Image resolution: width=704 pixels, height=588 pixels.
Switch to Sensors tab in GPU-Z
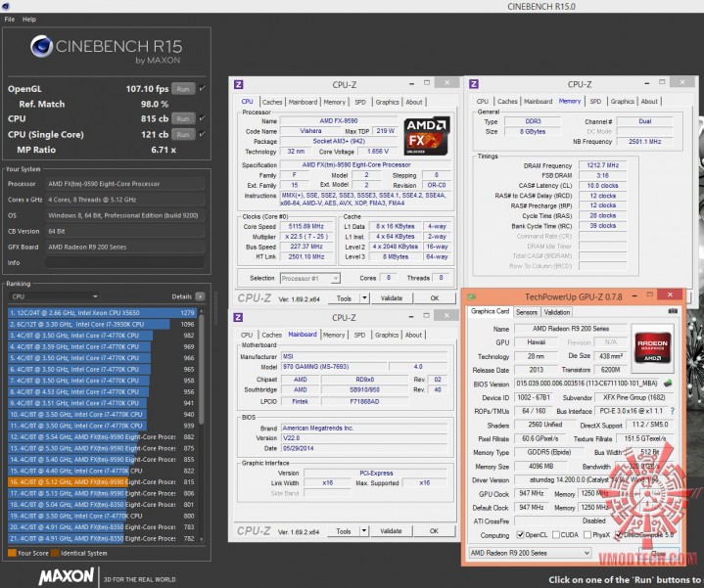(526, 312)
